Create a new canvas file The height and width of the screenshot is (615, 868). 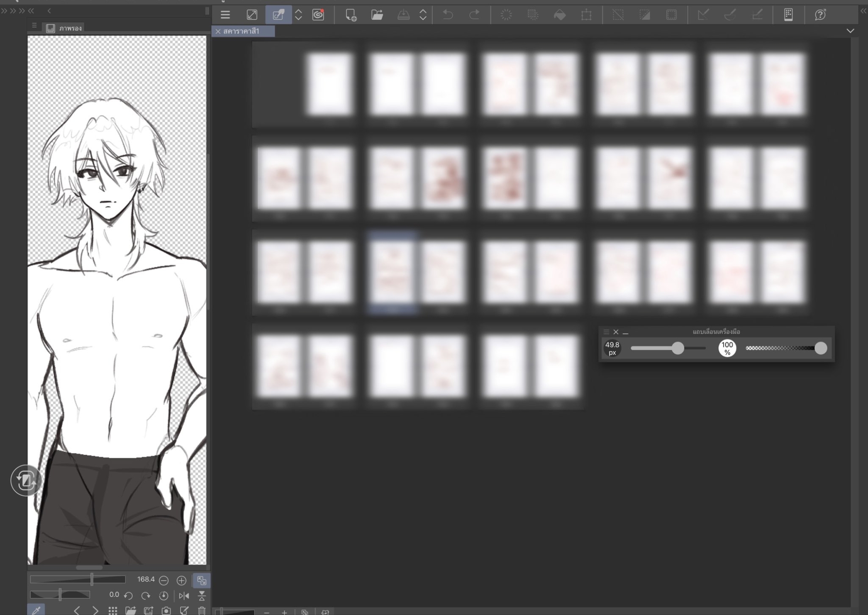[351, 15]
